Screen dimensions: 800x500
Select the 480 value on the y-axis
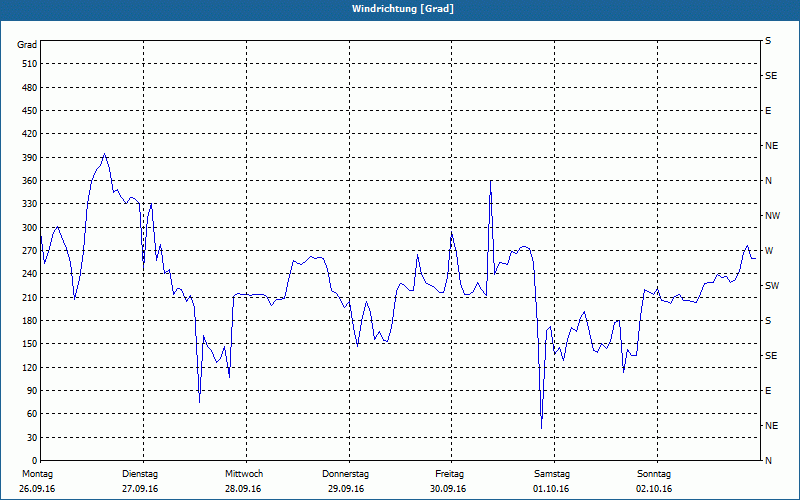pyautogui.click(x=30, y=88)
